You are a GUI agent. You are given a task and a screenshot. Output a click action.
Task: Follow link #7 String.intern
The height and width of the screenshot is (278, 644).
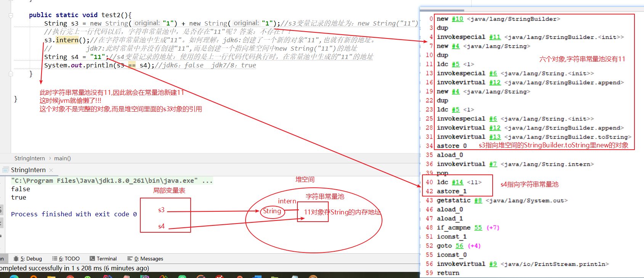point(493,164)
